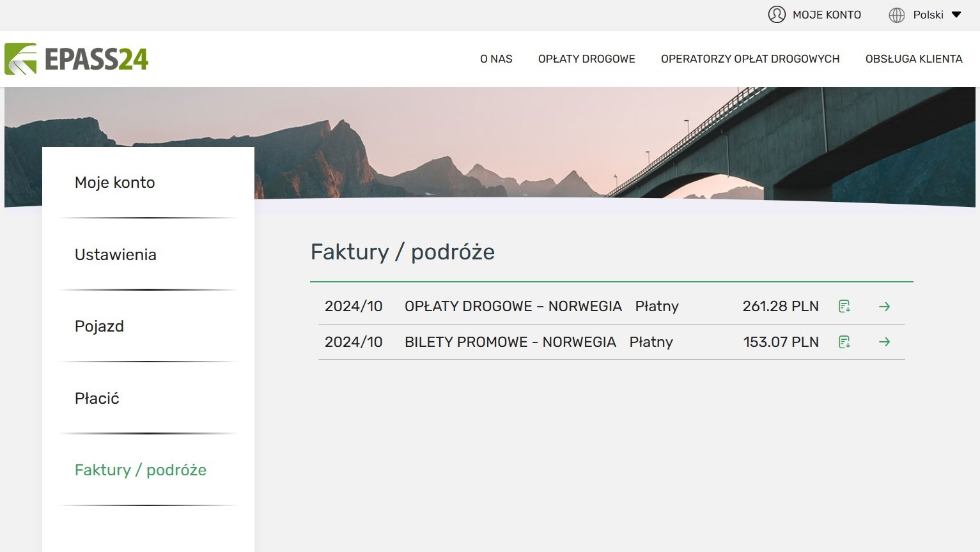Open details arrow for OPŁATY DROGOWE – NORWEGIA
This screenshot has height=552, width=980.
(x=884, y=306)
